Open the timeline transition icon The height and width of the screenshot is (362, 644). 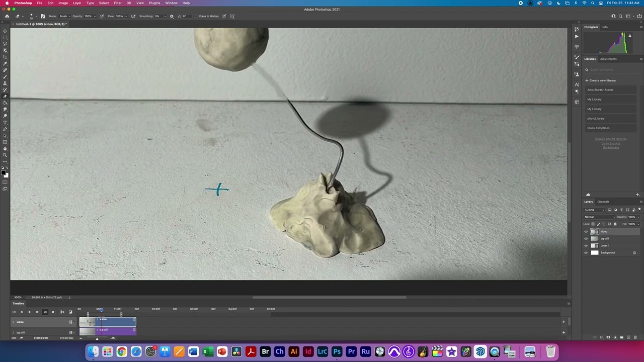[70, 312]
